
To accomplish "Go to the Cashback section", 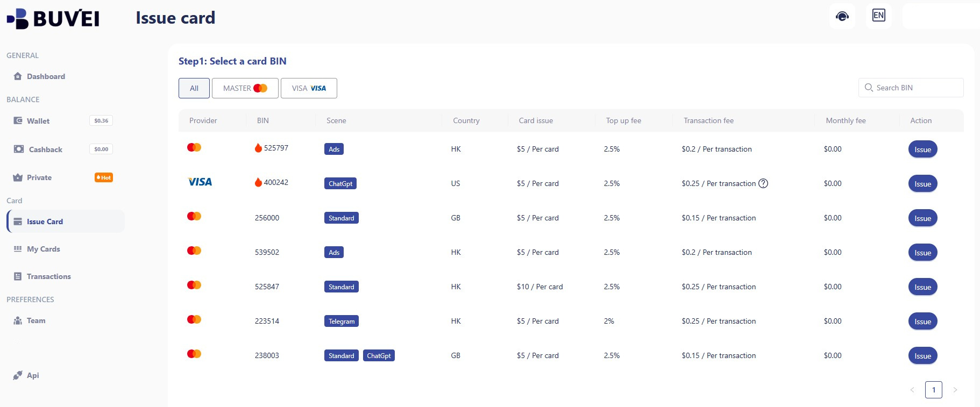I will coord(45,149).
